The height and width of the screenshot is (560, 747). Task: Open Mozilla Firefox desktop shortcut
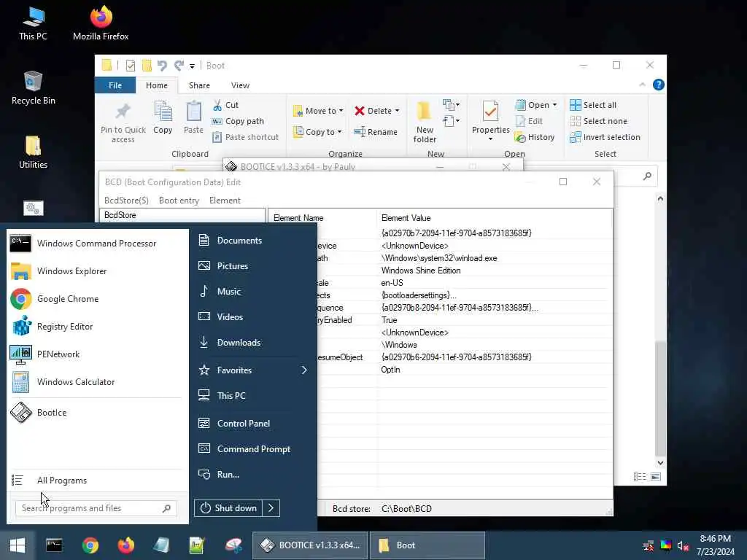click(101, 23)
